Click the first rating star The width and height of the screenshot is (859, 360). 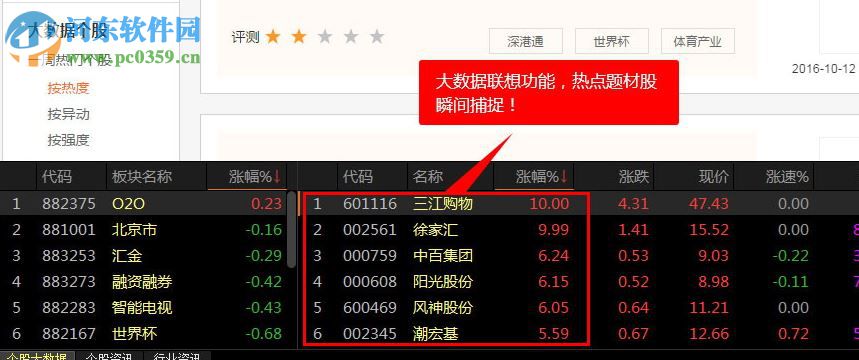coord(273,37)
